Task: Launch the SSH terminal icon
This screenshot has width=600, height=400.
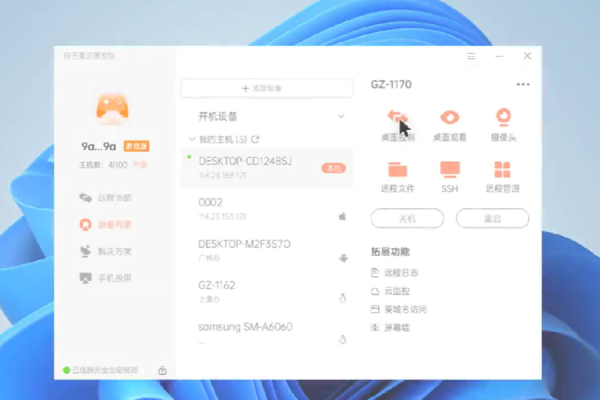Action: 449,171
